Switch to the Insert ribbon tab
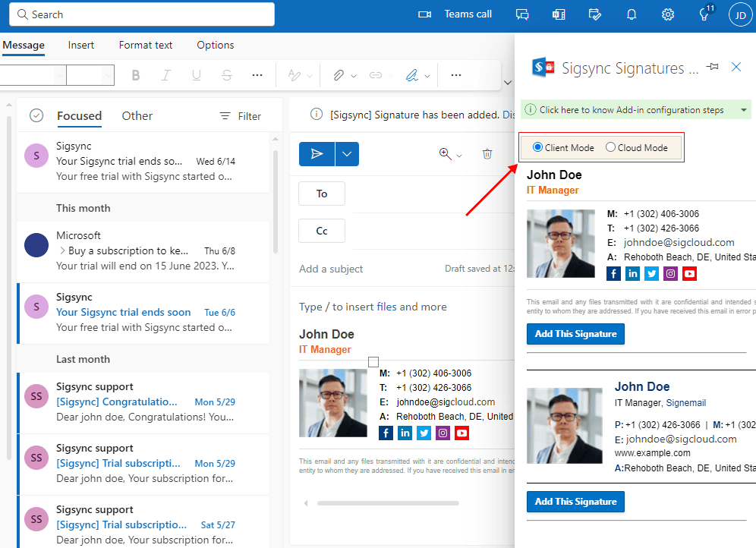The image size is (756, 548). 81,45
